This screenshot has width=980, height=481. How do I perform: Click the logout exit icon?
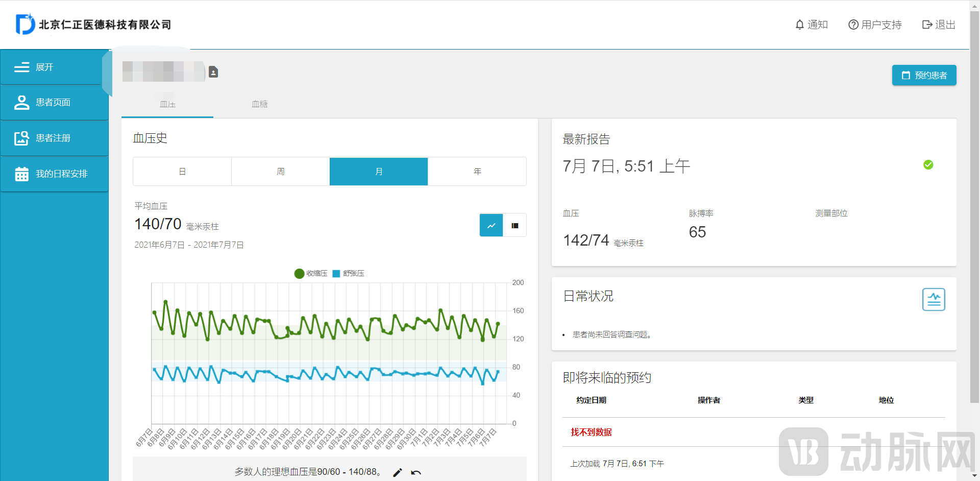click(x=927, y=25)
